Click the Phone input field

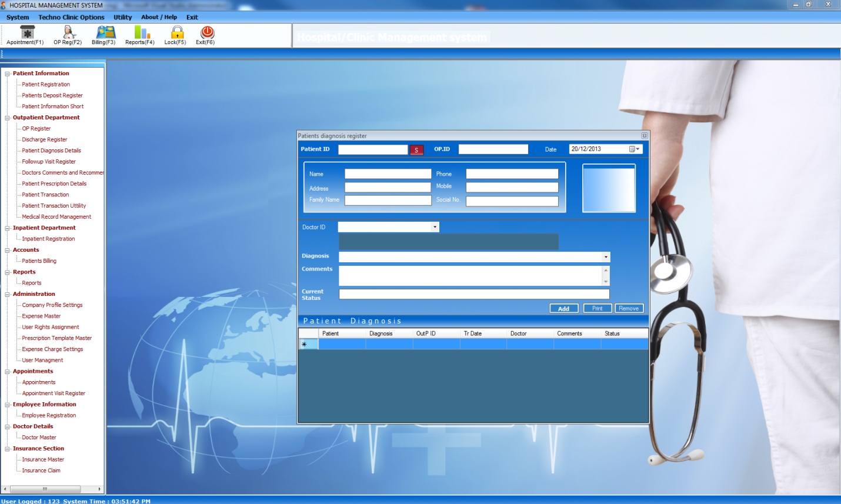pyautogui.click(x=512, y=174)
